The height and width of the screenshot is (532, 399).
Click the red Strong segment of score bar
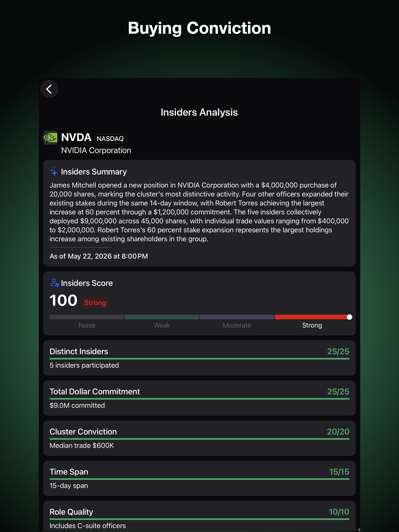pyautogui.click(x=312, y=317)
